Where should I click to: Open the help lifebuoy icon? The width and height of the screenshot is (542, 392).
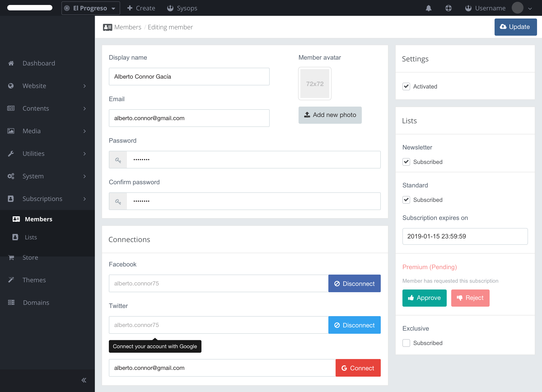coord(448,8)
